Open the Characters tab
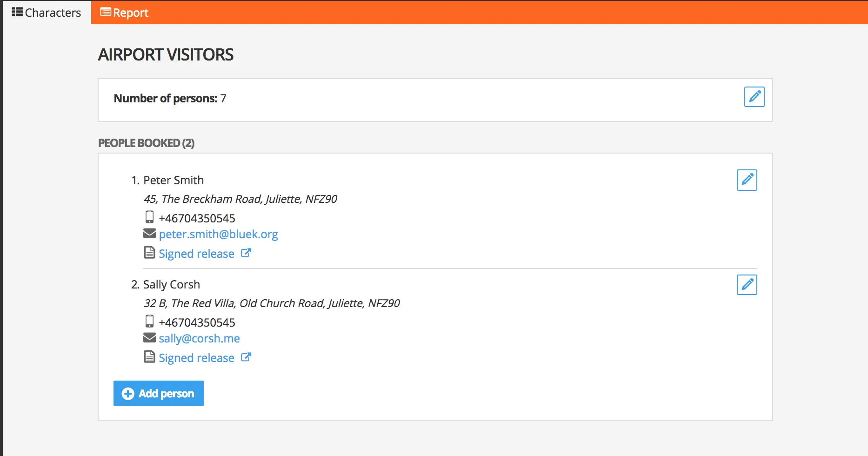Viewport: 868px width, 456px height. [47, 13]
